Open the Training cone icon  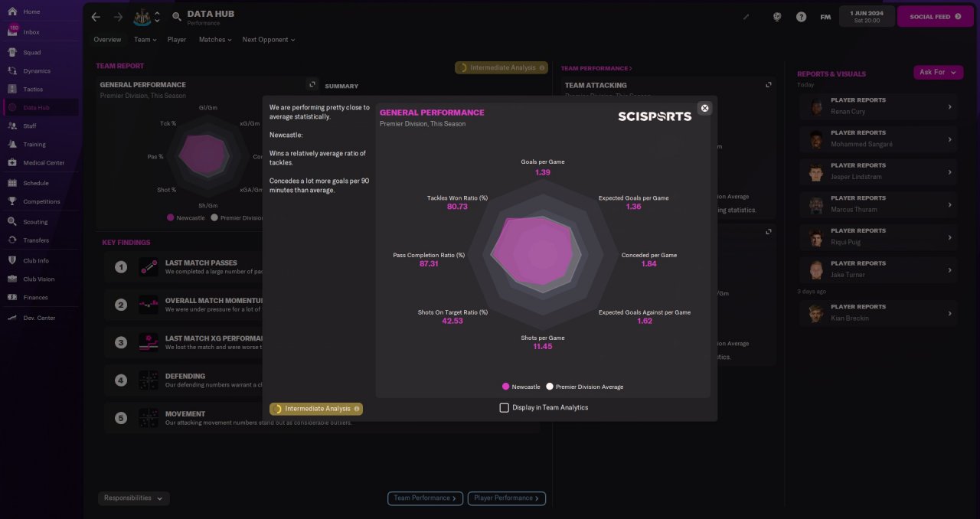coord(12,144)
